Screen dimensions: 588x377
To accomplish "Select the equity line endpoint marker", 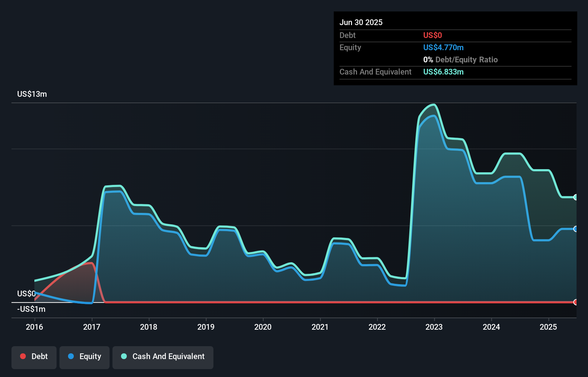I will pyautogui.click(x=575, y=229).
